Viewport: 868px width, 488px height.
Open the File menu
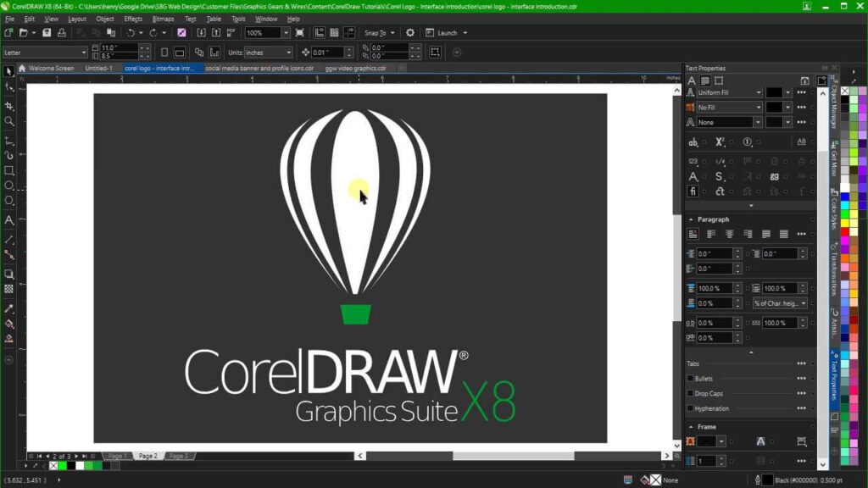tap(9, 19)
